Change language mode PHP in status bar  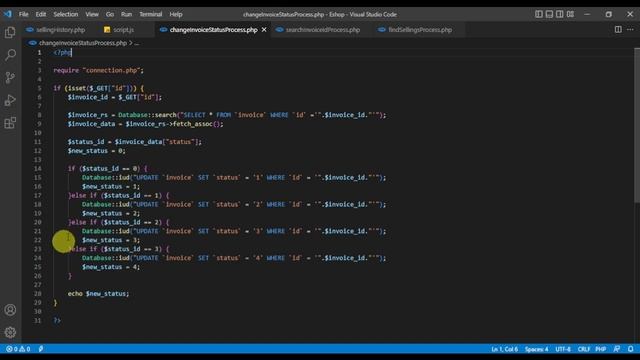(x=600, y=349)
